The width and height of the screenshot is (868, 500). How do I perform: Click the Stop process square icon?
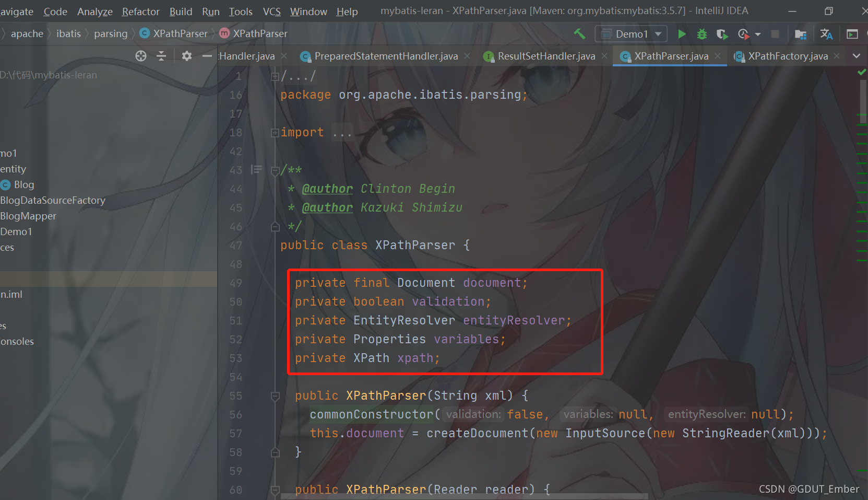(775, 34)
